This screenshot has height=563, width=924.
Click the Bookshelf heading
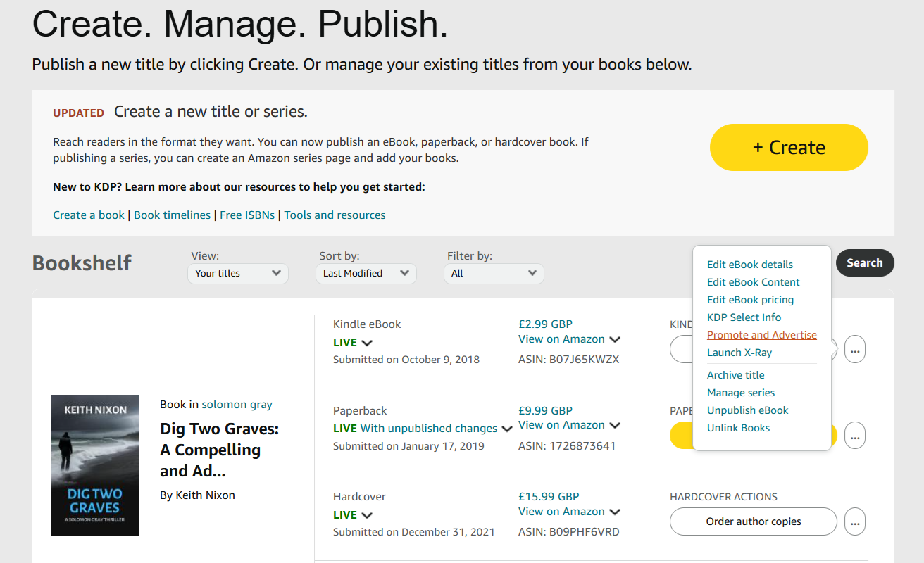(82, 262)
